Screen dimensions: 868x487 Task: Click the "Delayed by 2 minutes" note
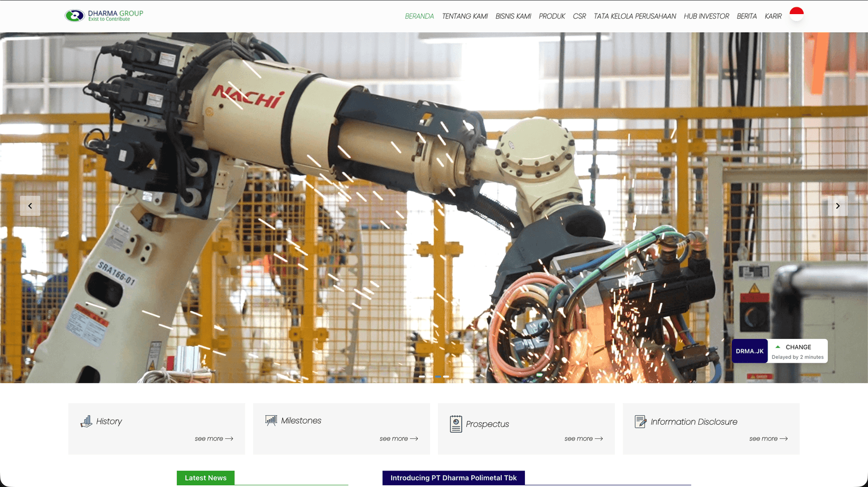point(797,357)
